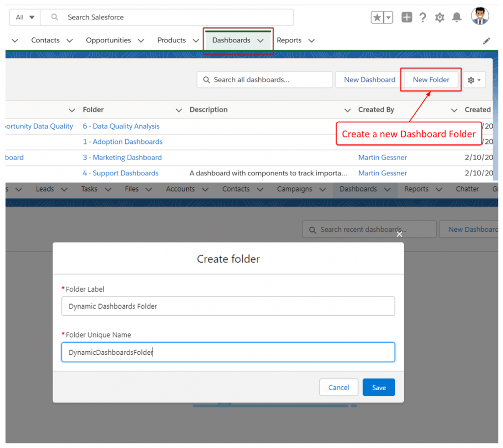The image size is (503, 448).
Task: Open Setup via the gear icon
Action: [x=439, y=17]
